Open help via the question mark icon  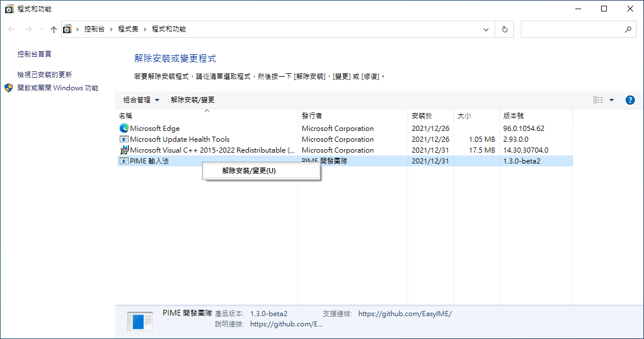[x=630, y=99]
